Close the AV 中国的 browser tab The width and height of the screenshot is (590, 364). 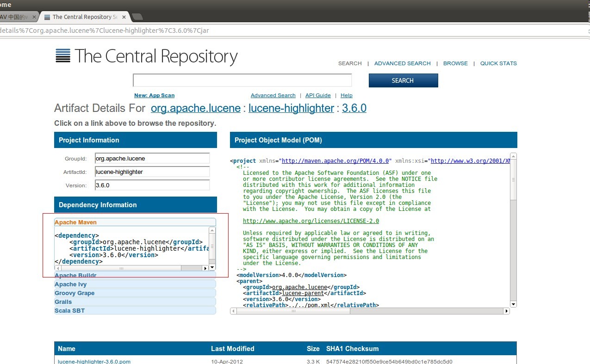coord(33,17)
